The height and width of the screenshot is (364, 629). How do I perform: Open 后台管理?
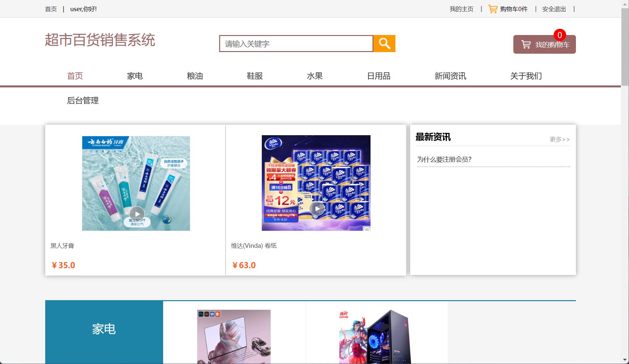(83, 101)
